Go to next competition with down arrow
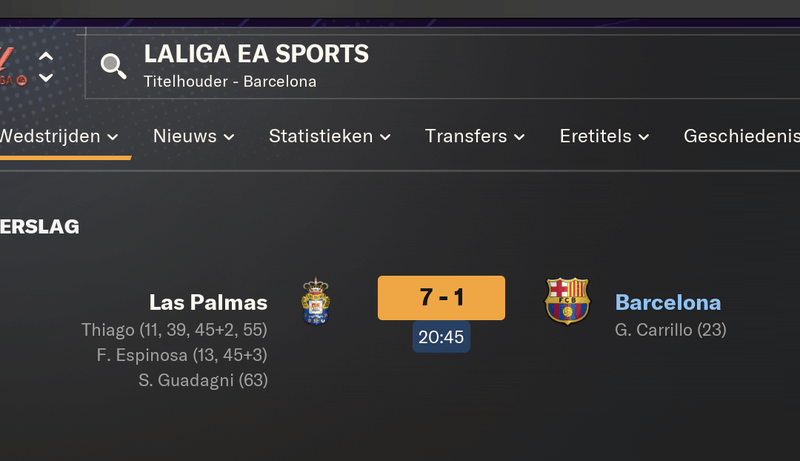 coord(46,78)
